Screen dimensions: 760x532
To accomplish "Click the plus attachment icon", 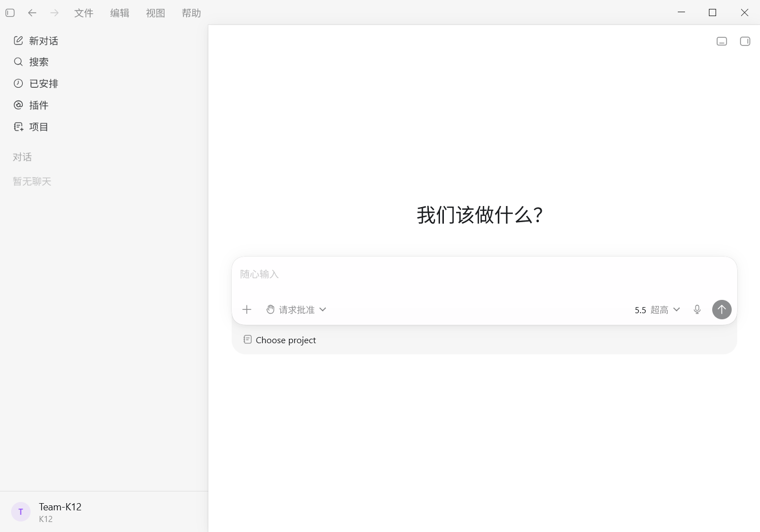I will tap(247, 309).
